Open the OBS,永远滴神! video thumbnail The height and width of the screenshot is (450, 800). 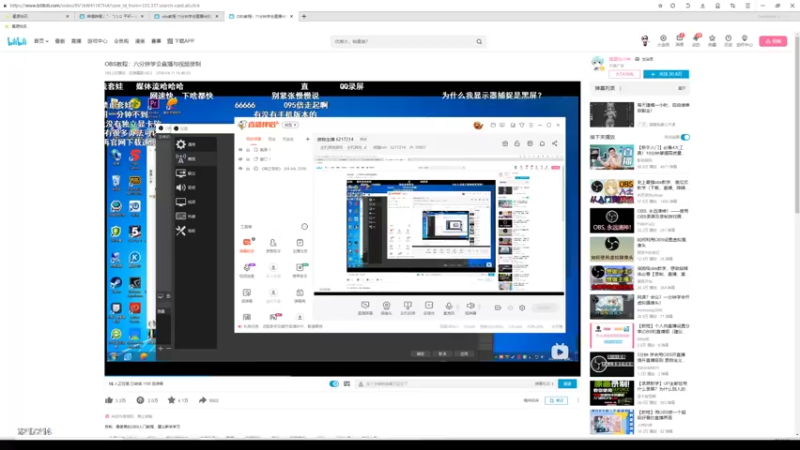(x=612, y=220)
